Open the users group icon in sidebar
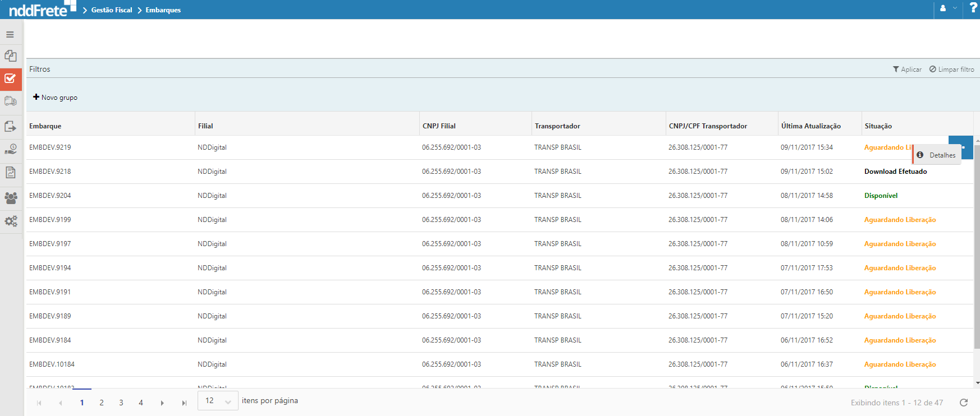980x416 pixels. pyautogui.click(x=10, y=198)
